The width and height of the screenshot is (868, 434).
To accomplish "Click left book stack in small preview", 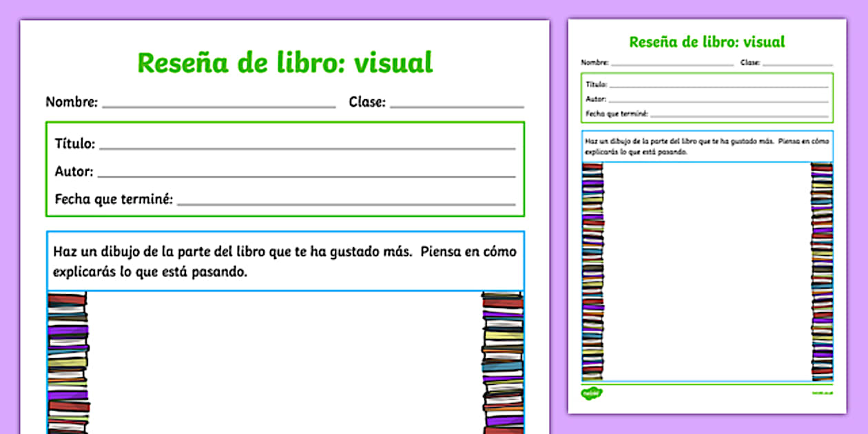I will click(x=592, y=271).
